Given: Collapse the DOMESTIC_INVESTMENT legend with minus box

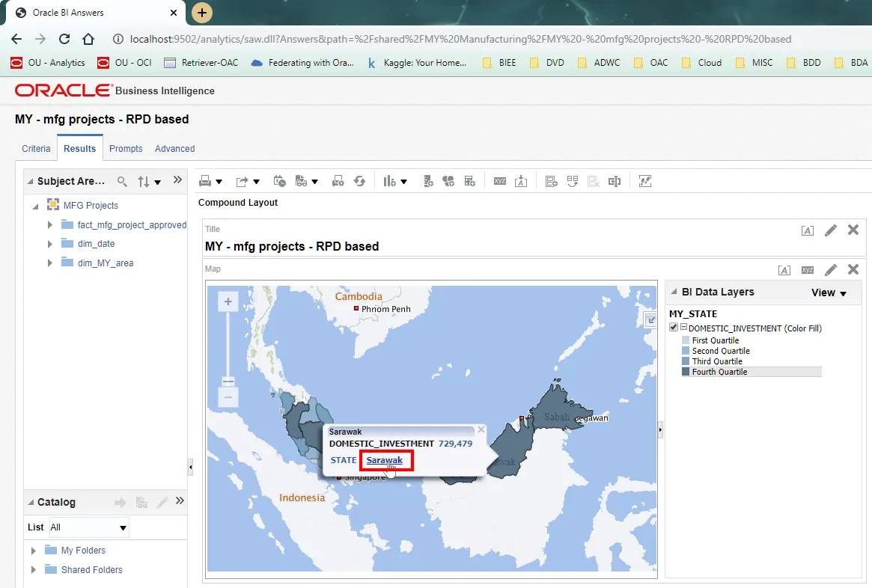Looking at the screenshot, I should 683,328.
